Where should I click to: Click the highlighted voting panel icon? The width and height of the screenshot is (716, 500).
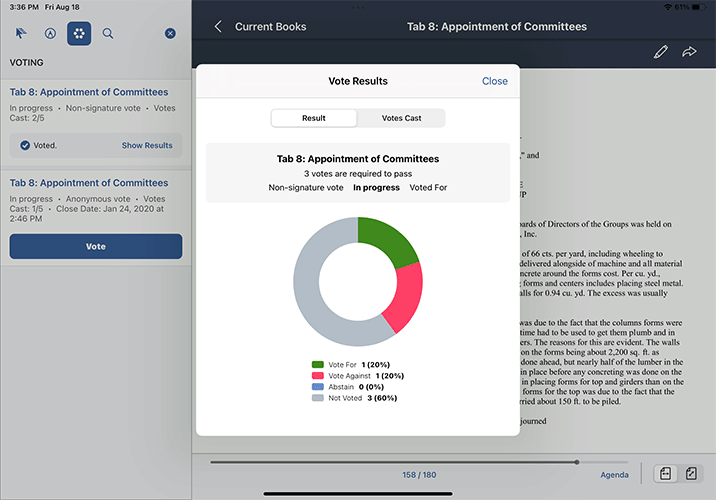pos(79,34)
